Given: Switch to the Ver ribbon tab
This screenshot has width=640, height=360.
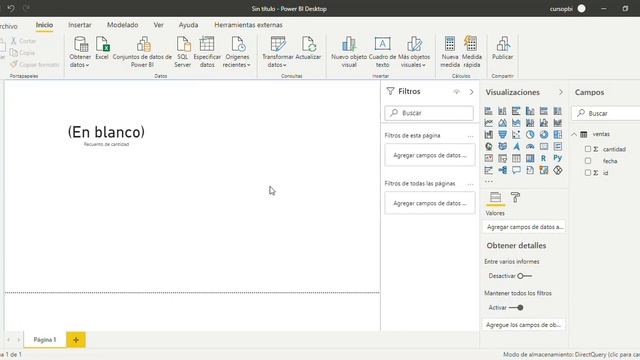Looking at the screenshot, I should click(158, 25).
